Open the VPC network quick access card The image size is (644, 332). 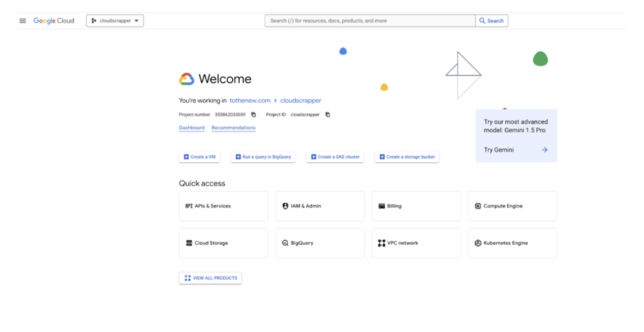click(416, 243)
